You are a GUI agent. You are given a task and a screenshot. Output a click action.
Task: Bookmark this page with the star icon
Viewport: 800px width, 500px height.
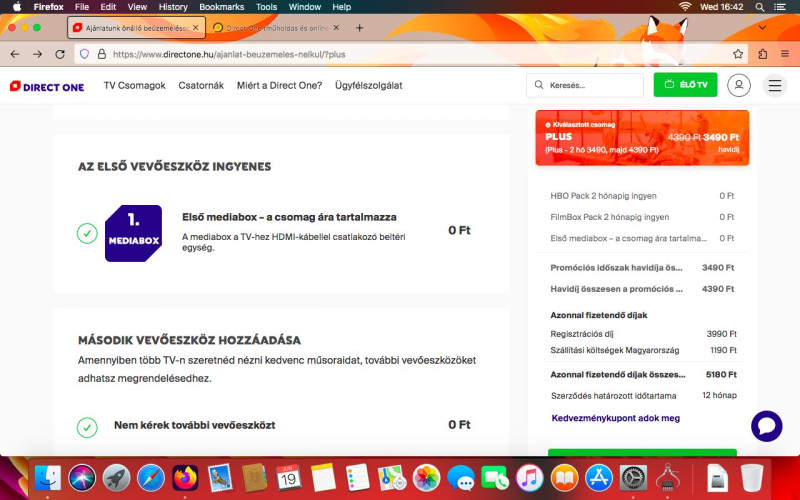[x=738, y=54]
